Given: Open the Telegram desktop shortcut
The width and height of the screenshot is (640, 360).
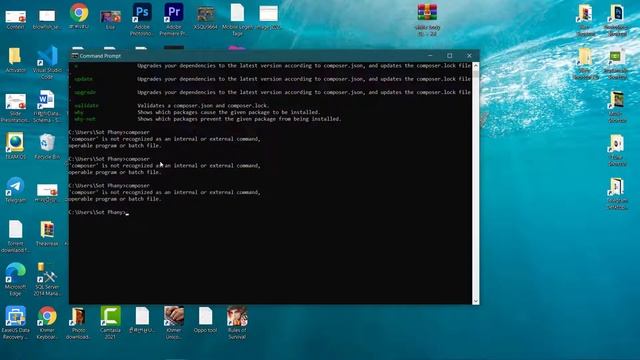Looking at the screenshot, I should pos(16,190).
